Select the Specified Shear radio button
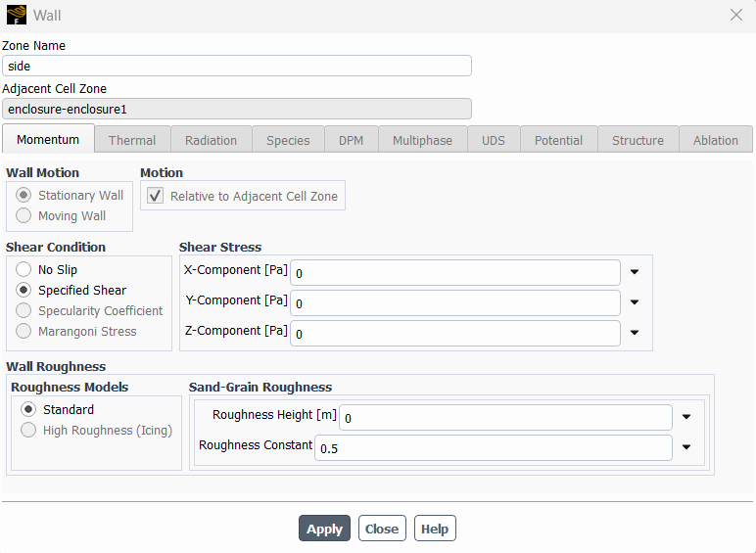Viewport: 756px width, 553px height. pyautogui.click(x=24, y=291)
